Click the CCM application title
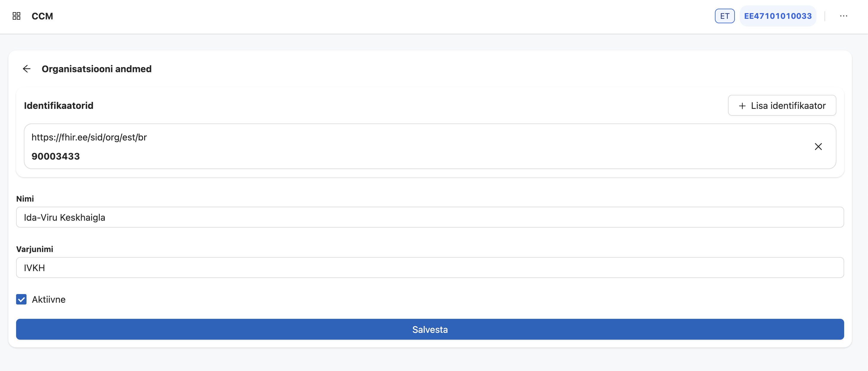The height and width of the screenshot is (371, 868). [42, 16]
